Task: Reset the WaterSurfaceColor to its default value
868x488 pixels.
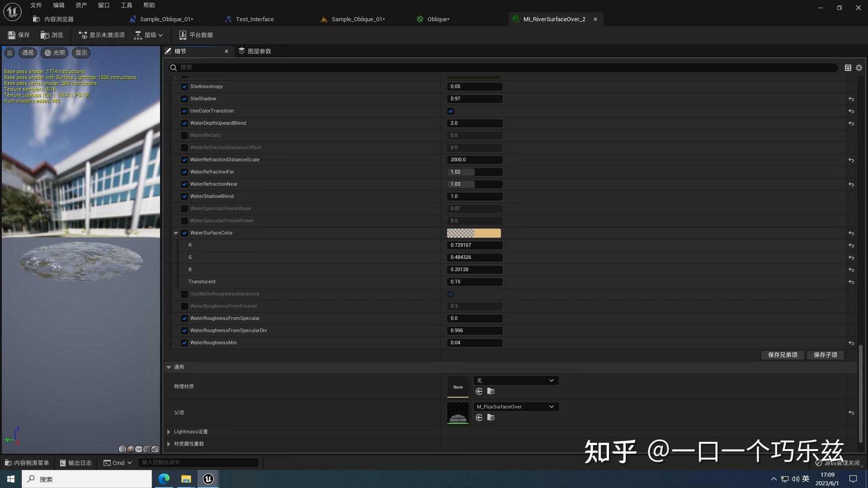Action: (851, 233)
